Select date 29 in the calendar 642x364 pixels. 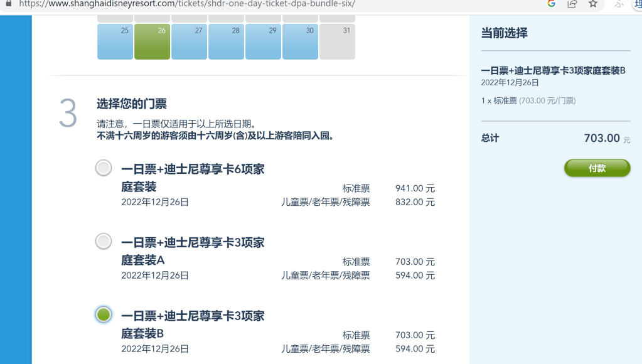[263, 41]
